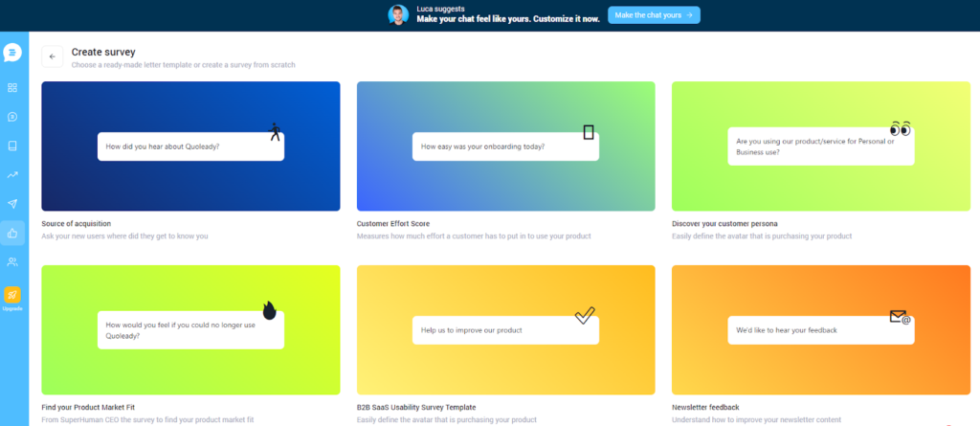This screenshot has width=980, height=426.
Task: Click the phone icon on the onboarding card
Action: click(x=589, y=132)
